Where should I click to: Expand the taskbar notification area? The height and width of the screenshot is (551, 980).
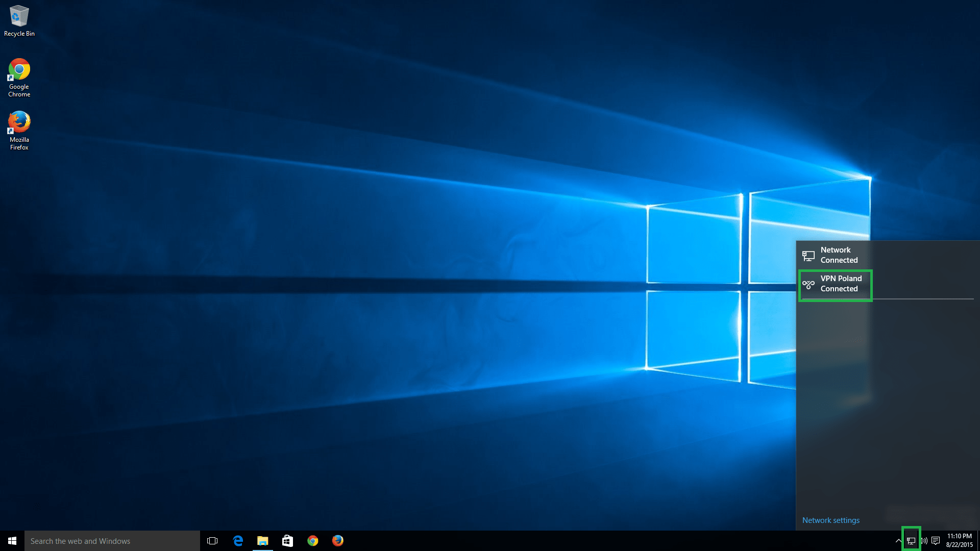(898, 540)
